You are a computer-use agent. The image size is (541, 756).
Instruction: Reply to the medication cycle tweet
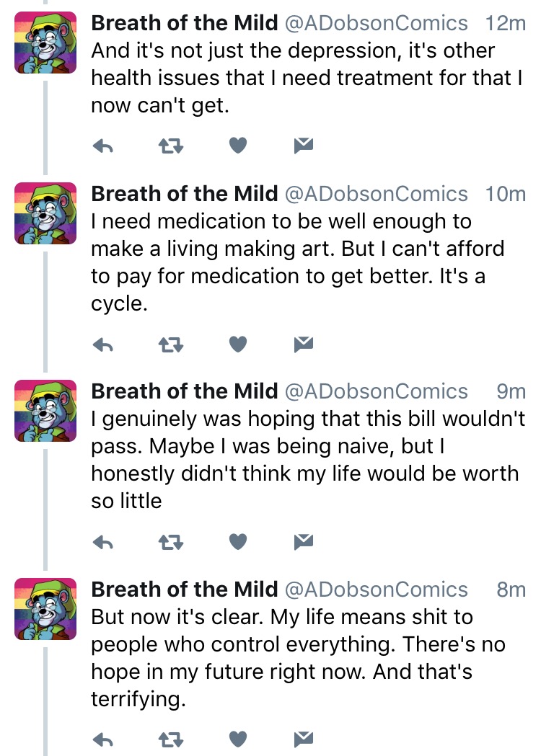click(102, 344)
